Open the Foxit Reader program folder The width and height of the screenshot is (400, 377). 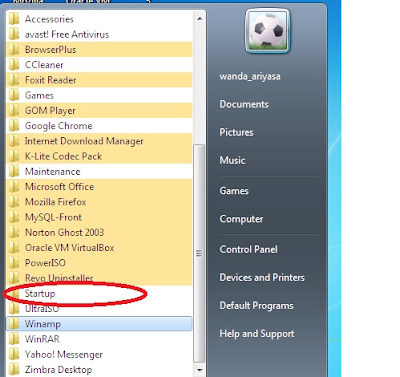click(99, 80)
